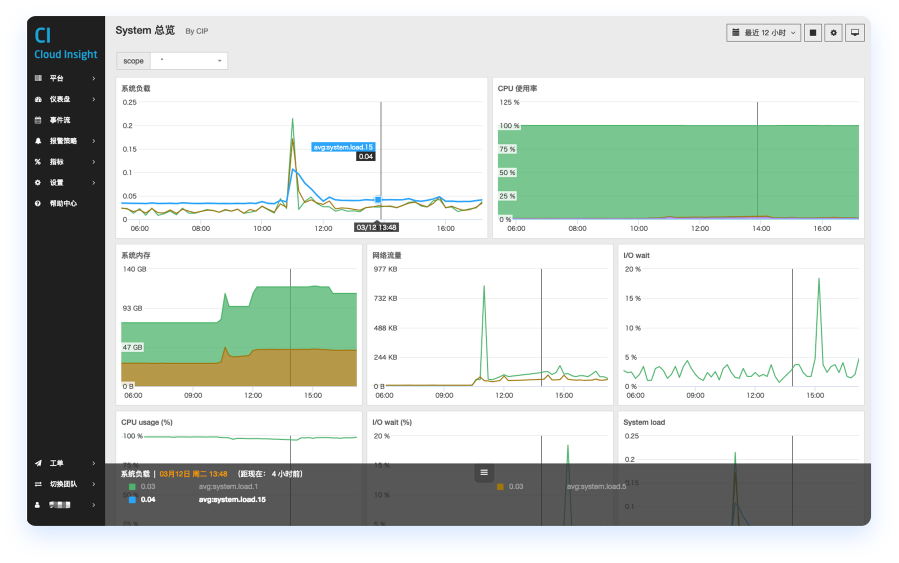Viewport: 899px width, 563px height.
Task: Click the question mark icon for 帮助中心
Action: point(38,203)
